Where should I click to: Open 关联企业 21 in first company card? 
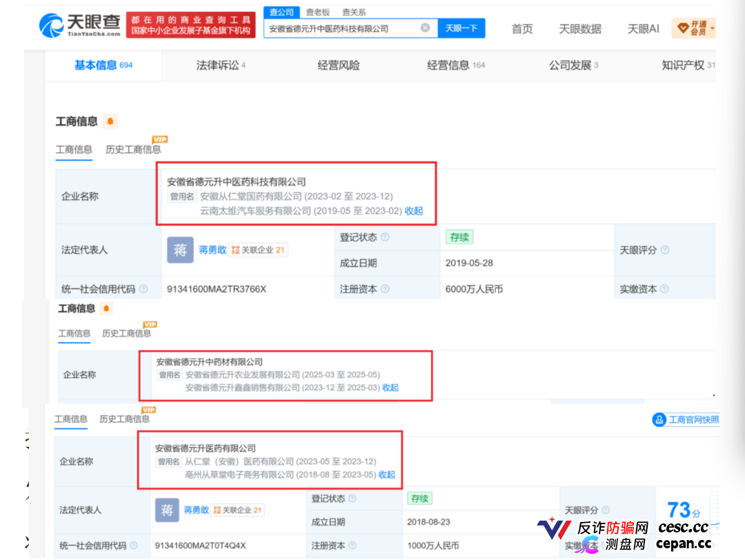(258, 250)
